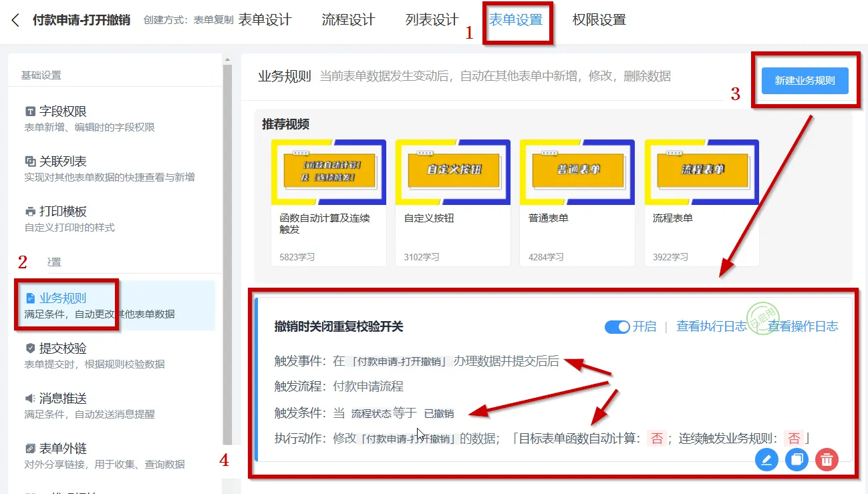Open the 流程表单 video thumbnail
This screenshot has width=868, height=494.
(x=701, y=172)
